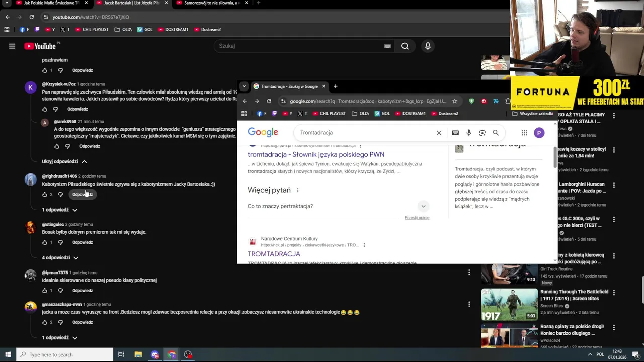
Task: Click the Google logo
Action: [x=263, y=132]
